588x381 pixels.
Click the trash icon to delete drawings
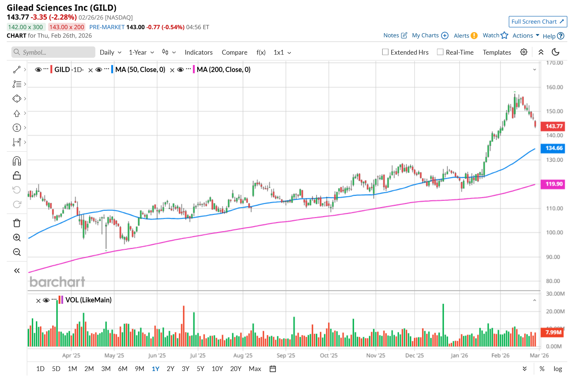pos(17,223)
